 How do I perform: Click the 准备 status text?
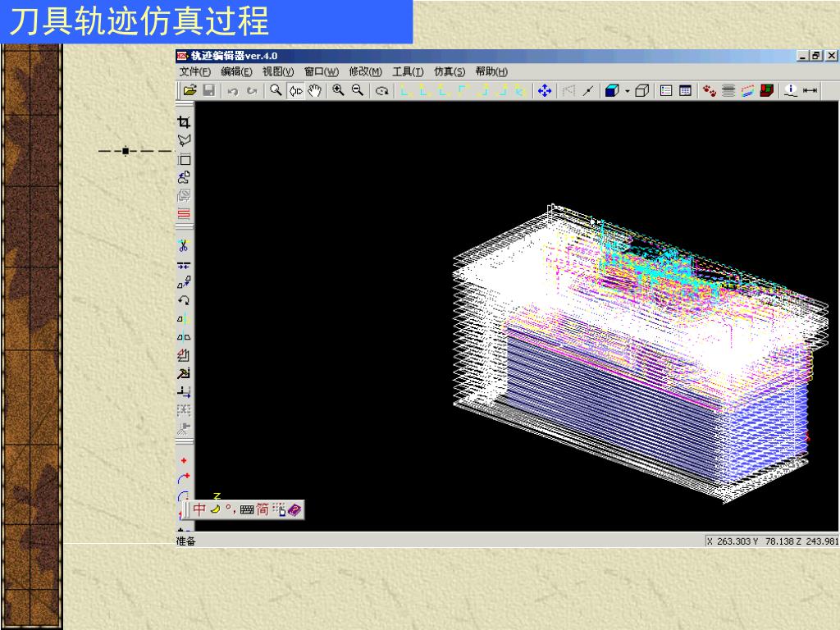186,541
